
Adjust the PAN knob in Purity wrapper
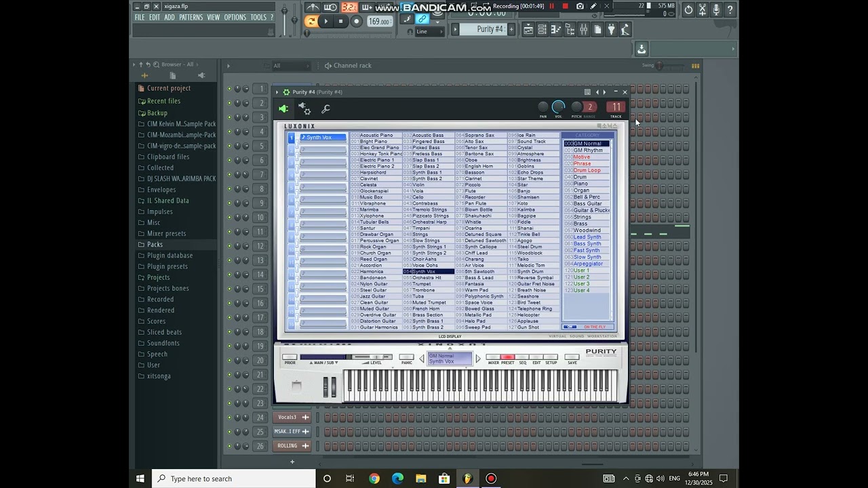pos(543,107)
